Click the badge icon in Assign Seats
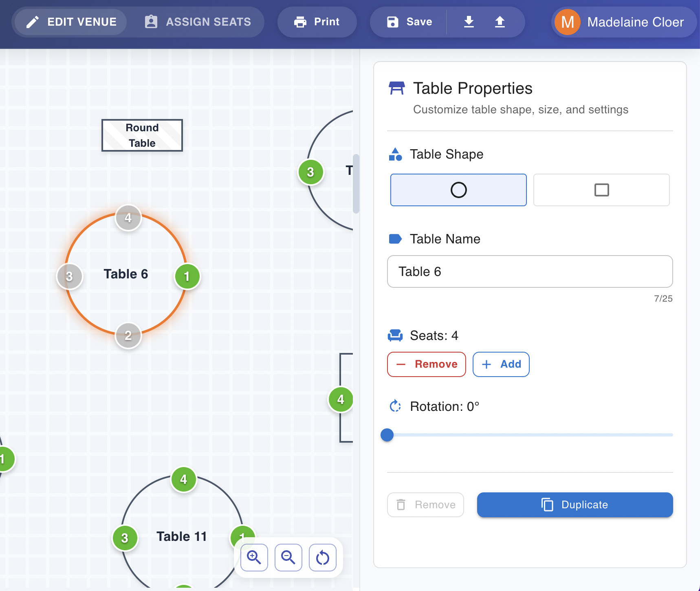The width and height of the screenshot is (700, 591). pos(151,22)
